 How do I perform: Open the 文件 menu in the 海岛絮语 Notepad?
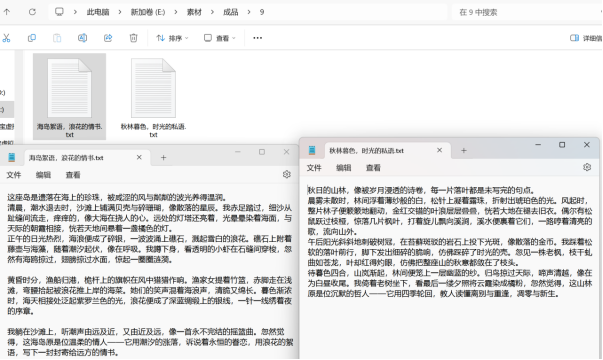pyautogui.click(x=13, y=175)
